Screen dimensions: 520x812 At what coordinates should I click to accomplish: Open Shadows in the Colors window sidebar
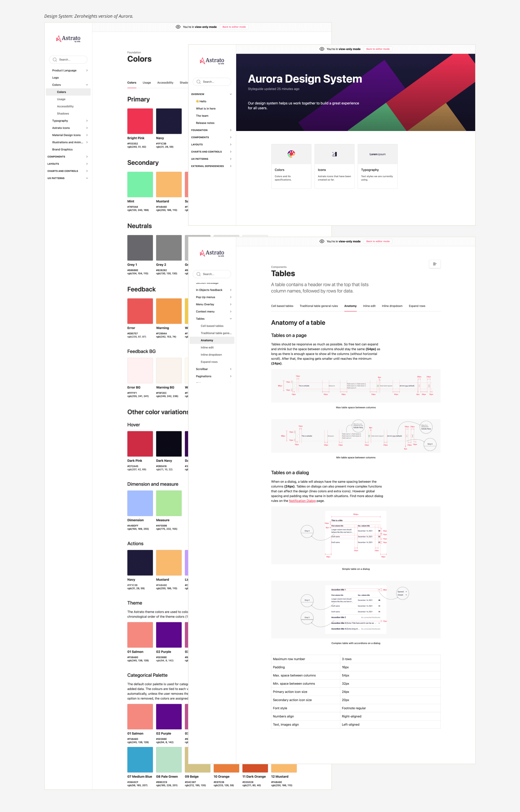[63, 114]
